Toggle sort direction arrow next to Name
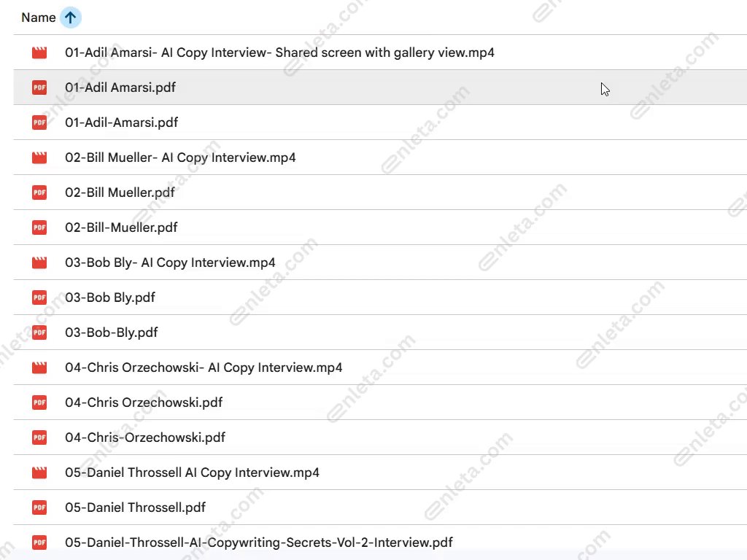Screen dimensions: 747x560 [71, 17]
